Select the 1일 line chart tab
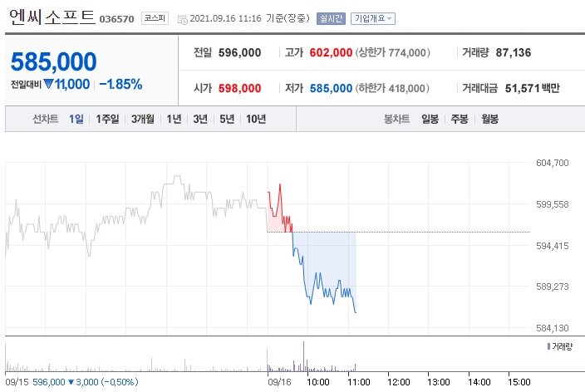The image size is (585, 392). pyautogui.click(x=76, y=119)
